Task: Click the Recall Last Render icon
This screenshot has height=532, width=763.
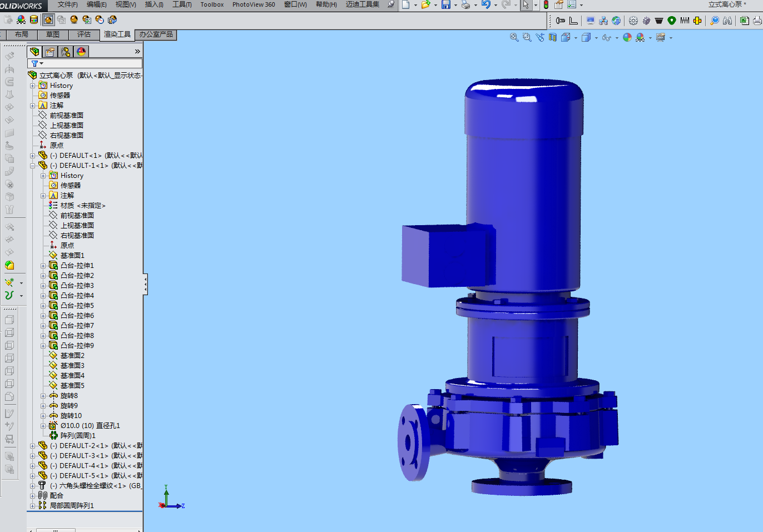Action: 112,19
